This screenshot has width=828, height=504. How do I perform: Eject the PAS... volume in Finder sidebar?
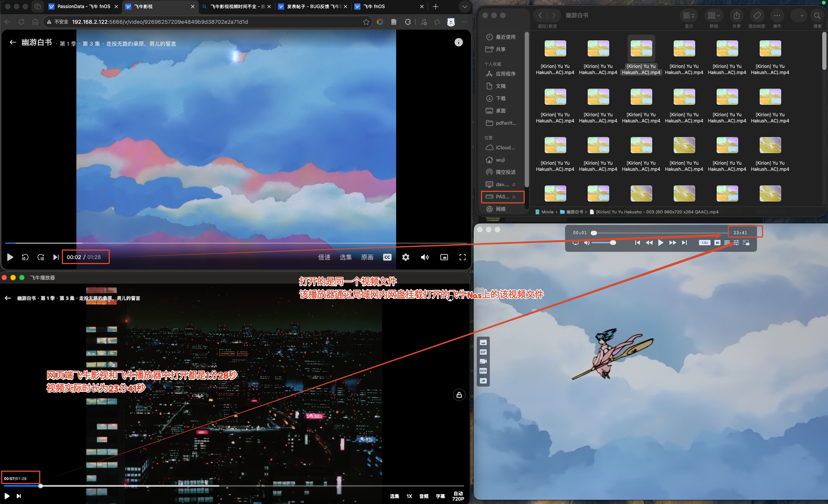[514, 197]
